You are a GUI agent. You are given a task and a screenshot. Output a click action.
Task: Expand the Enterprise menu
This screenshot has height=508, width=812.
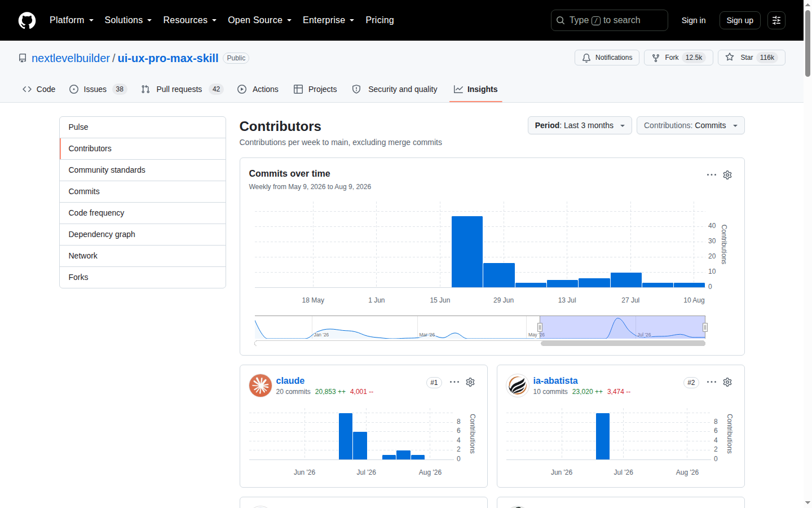tap(329, 20)
